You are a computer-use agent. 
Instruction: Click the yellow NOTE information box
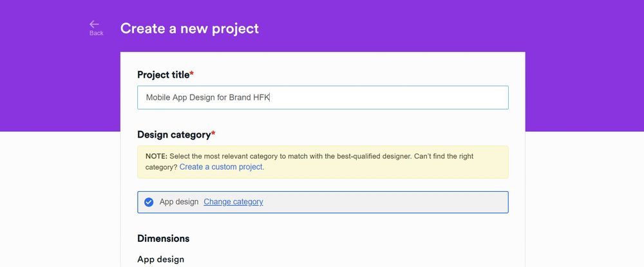[x=386, y=161]
